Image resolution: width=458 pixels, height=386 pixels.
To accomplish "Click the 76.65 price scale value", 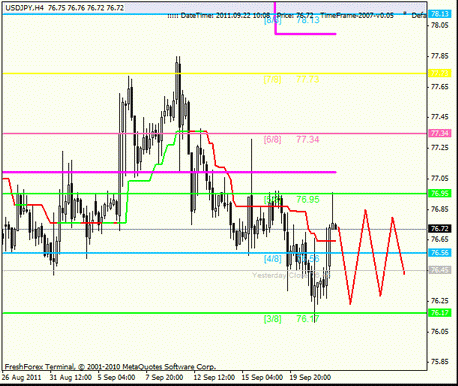I will 440,239.
